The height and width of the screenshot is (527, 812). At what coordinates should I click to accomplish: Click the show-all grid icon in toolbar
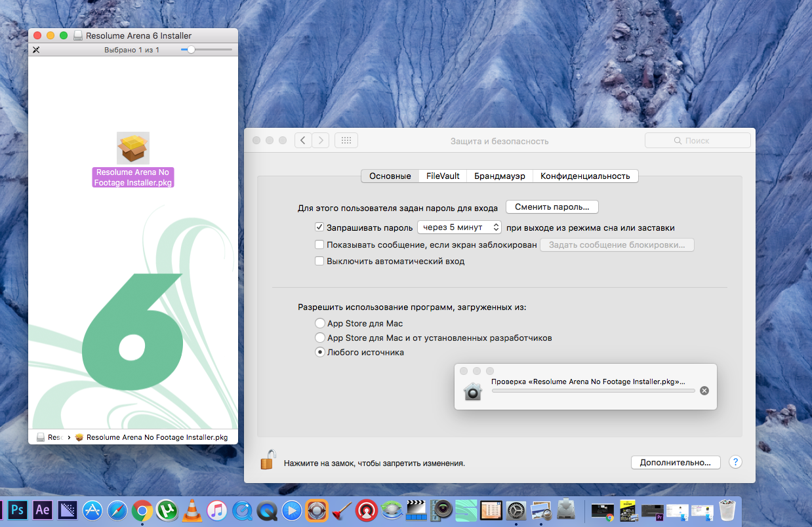pos(346,140)
